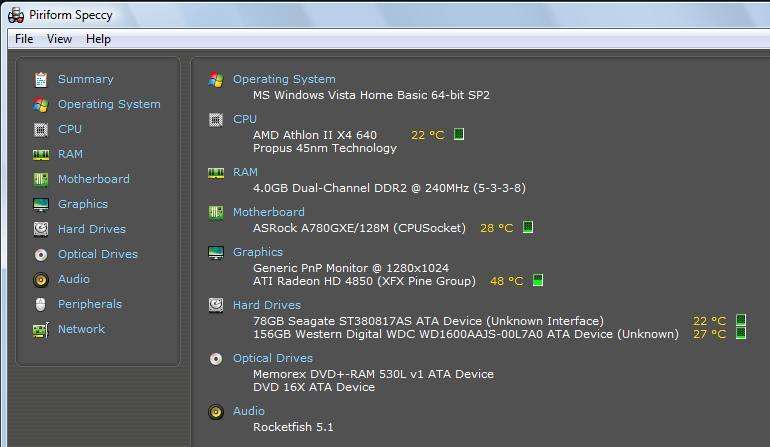
Task: Click the green indicator beside Radeon 48 °C
Action: [x=538, y=280]
